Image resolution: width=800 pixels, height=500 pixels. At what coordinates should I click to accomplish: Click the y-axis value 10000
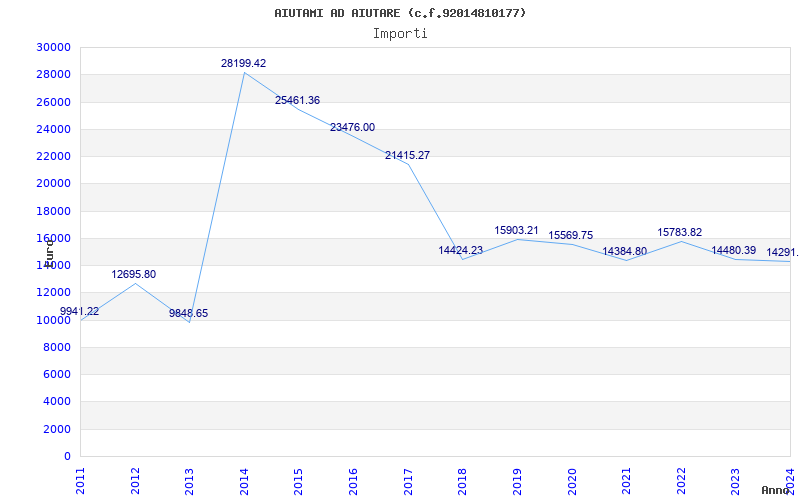[53, 320]
